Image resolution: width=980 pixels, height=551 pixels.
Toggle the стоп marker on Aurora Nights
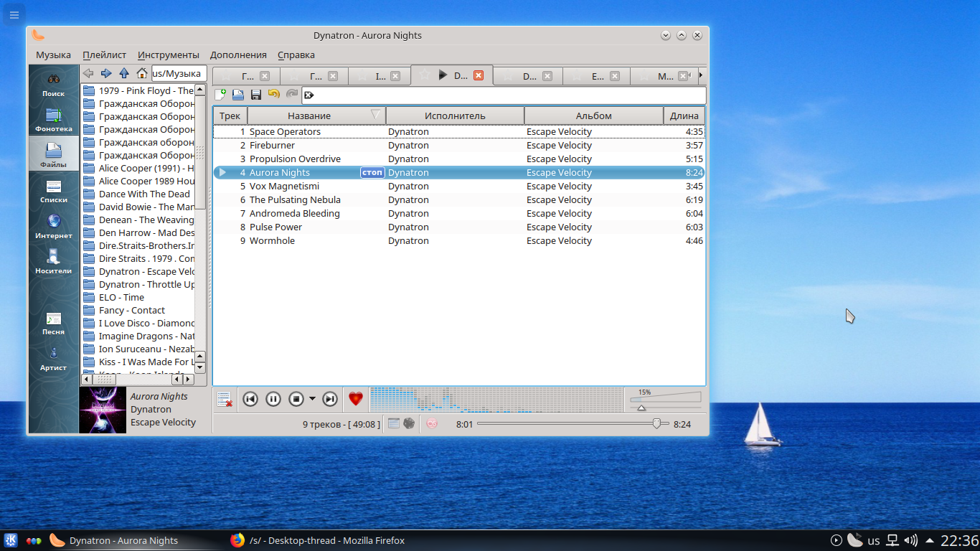[372, 172]
